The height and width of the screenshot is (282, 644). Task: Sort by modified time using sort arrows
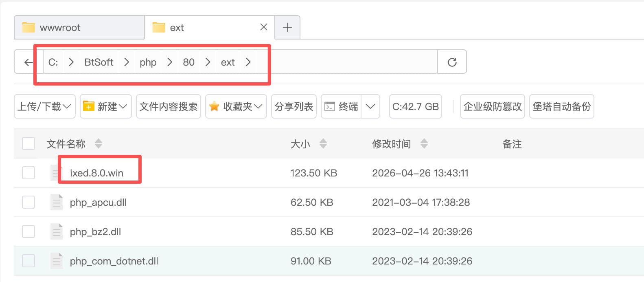(x=424, y=144)
